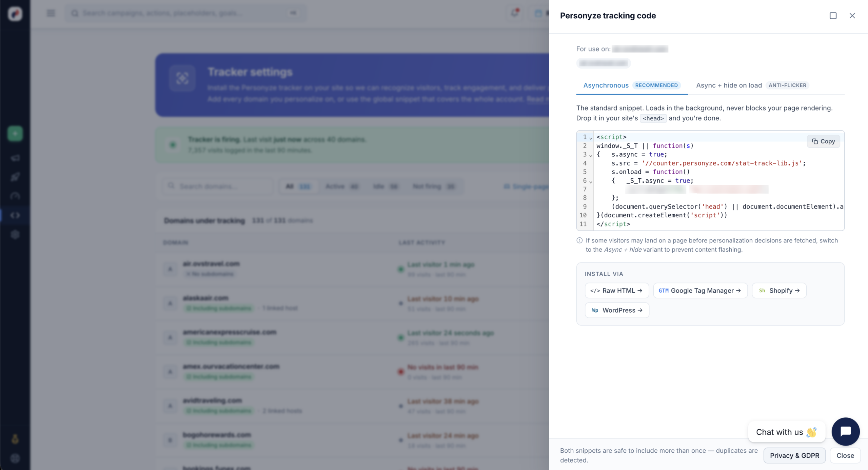Click the closing </script> line of code
Viewport: 868px width, 470px height.
(613, 224)
